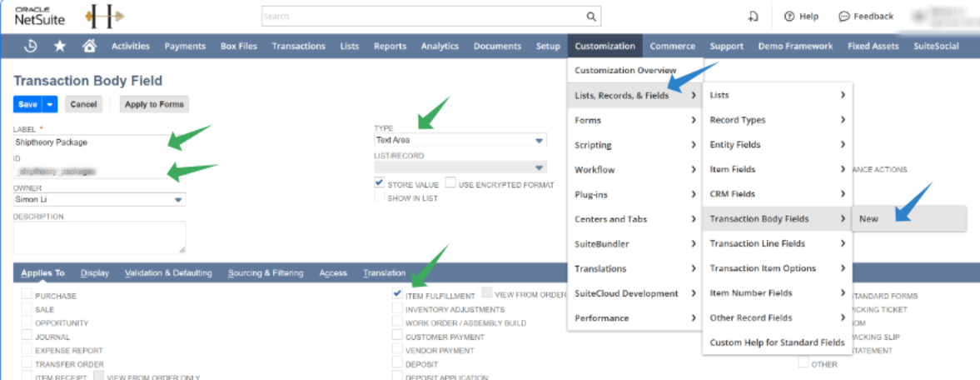This screenshot has width=980, height=380.
Task: Expand the SuiteBundler submenu
Action: point(634,243)
